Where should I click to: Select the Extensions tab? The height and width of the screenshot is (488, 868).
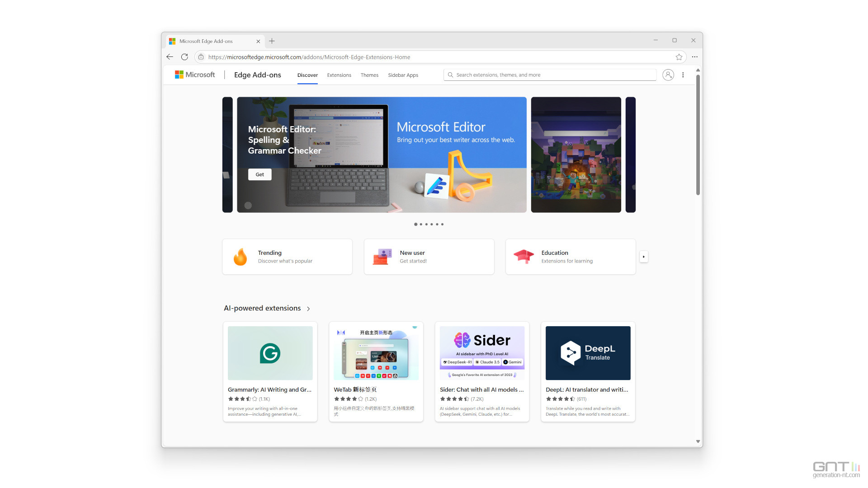coord(340,75)
